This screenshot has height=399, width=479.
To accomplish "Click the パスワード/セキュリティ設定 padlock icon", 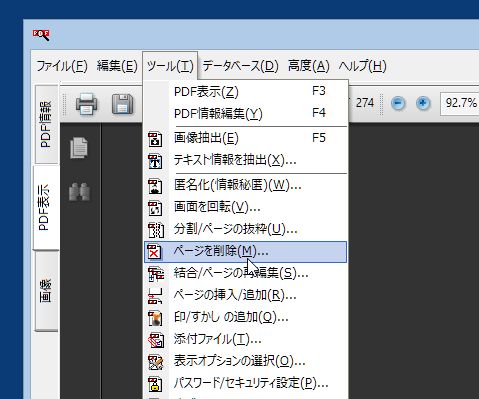I will [155, 384].
